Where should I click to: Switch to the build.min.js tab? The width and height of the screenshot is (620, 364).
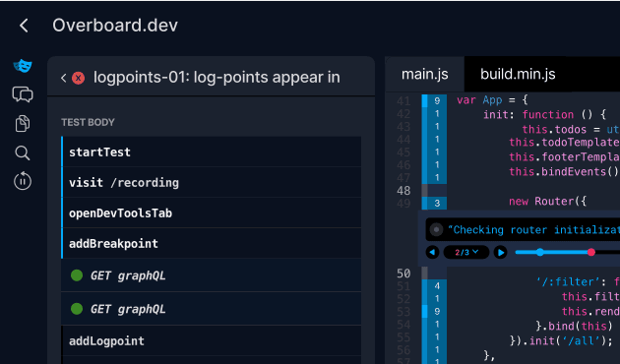point(518,75)
